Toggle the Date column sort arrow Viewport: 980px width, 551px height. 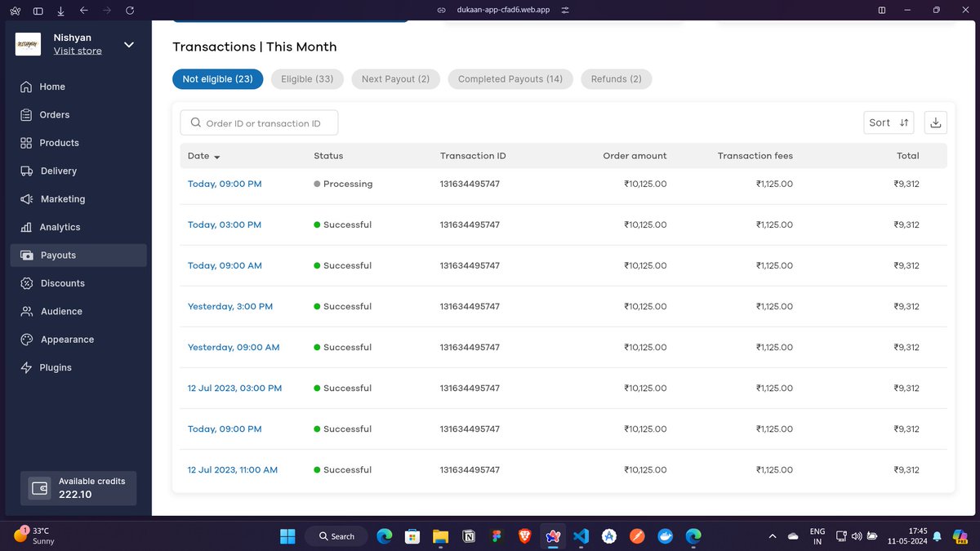coord(217,157)
